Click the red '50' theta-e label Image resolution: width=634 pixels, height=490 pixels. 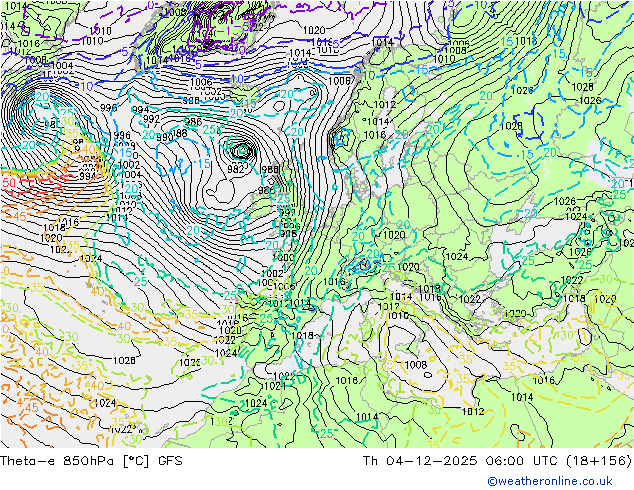click(x=9, y=183)
